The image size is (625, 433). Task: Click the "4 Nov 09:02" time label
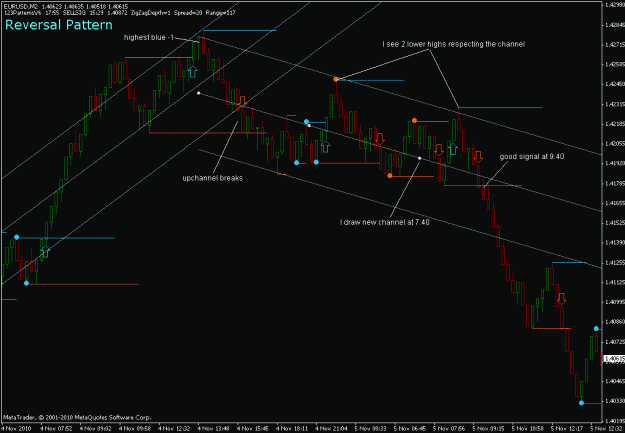[96, 429]
